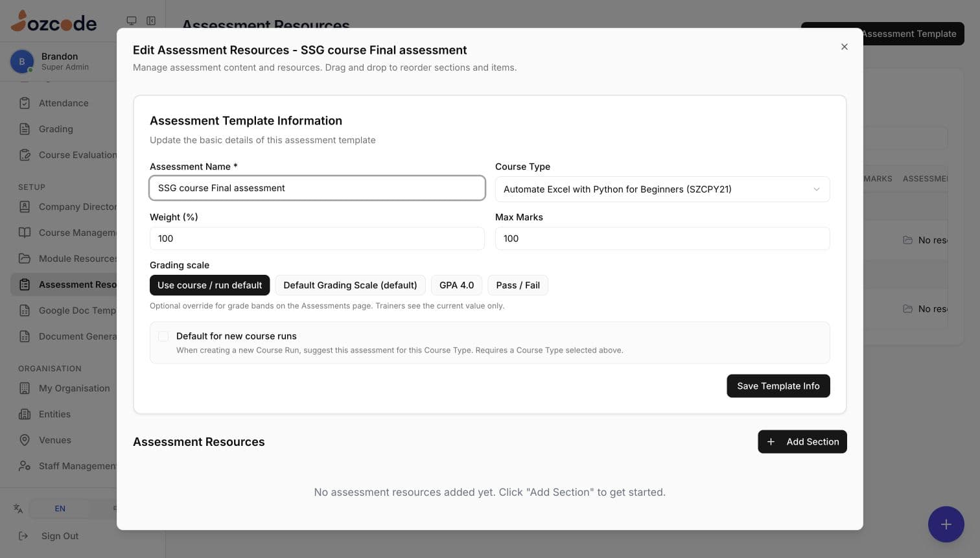Close the Edit Assessment Resources dialog

point(844,47)
